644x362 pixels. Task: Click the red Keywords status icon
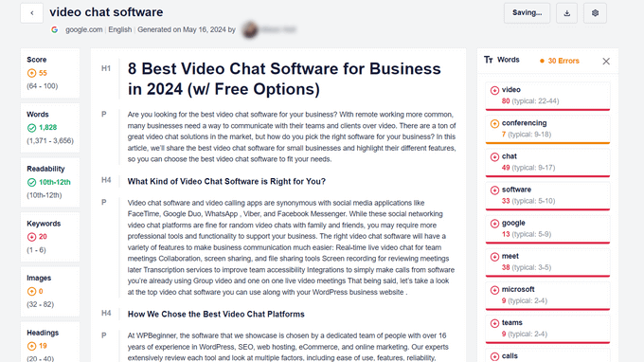click(x=31, y=237)
